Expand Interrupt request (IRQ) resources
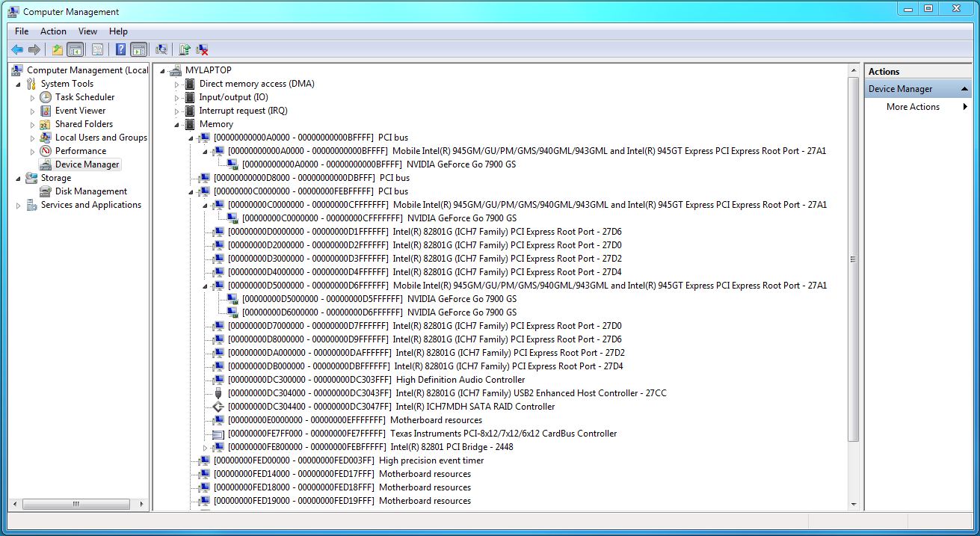 pyautogui.click(x=177, y=111)
